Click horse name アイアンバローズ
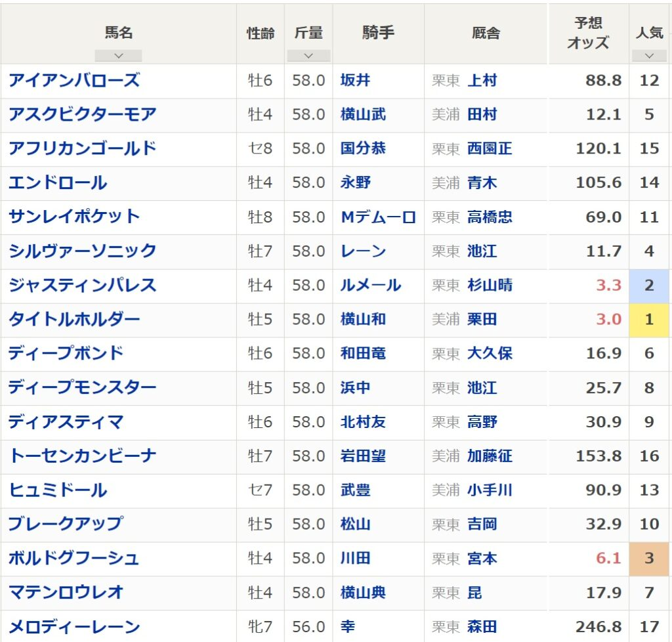This screenshot has height=642, width=672. [74, 81]
